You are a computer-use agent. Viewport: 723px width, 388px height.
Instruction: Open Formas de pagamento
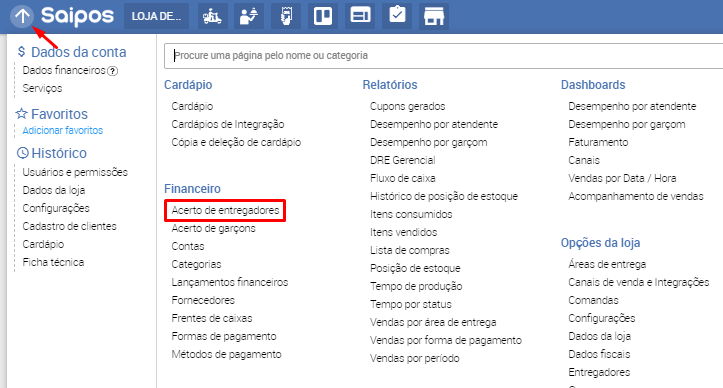pyautogui.click(x=224, y=336)
